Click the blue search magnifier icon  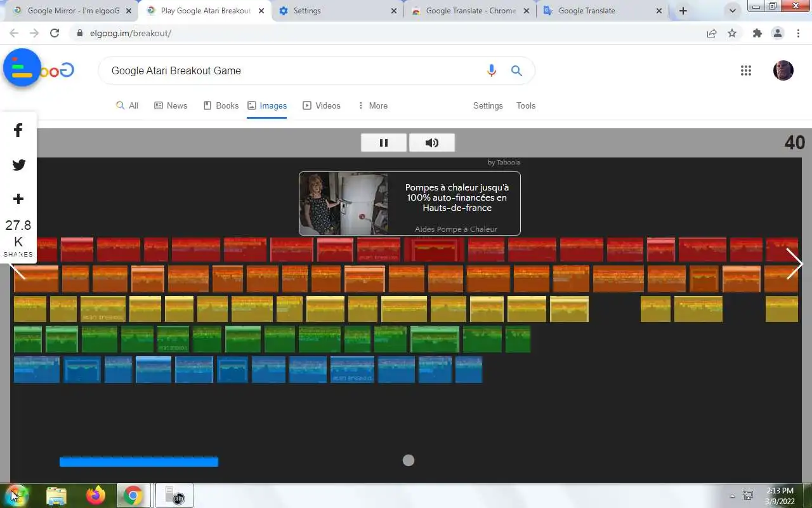pyautogui.click(x=516, y=70)
